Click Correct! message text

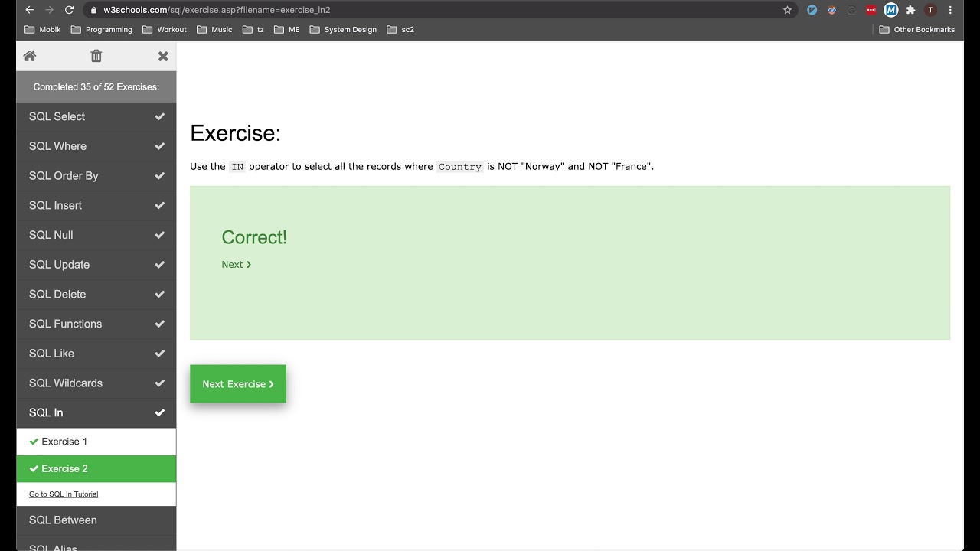click(x=254, y=237)
